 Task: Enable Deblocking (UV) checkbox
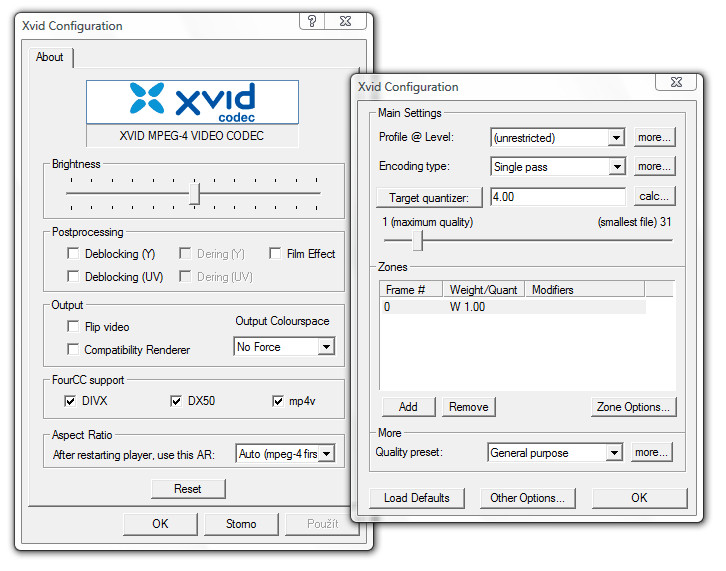(x=73, y=276)
